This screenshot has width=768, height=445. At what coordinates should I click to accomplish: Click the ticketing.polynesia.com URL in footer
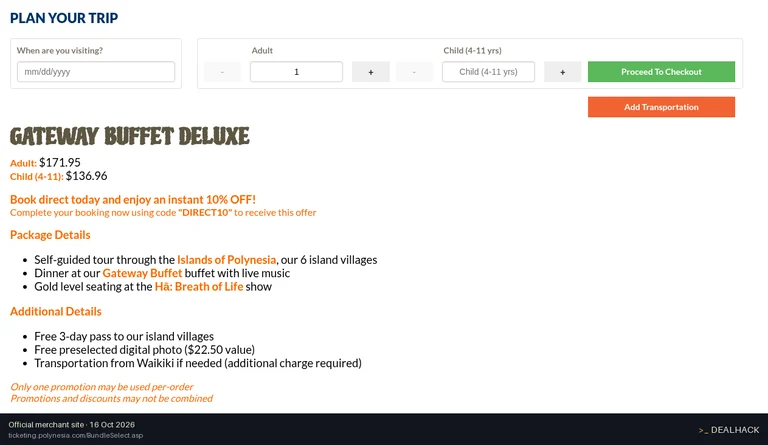tap(75, 435)
